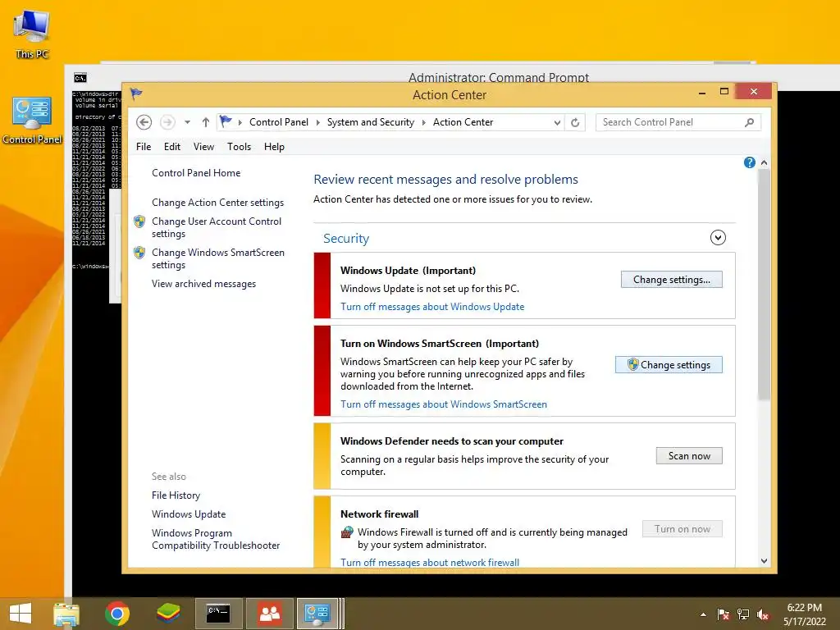Image resolution: width=840 pixels, height=630 pixels.
Task: Open BlueStacks from taskbar
Action: [x=168, y=614]
